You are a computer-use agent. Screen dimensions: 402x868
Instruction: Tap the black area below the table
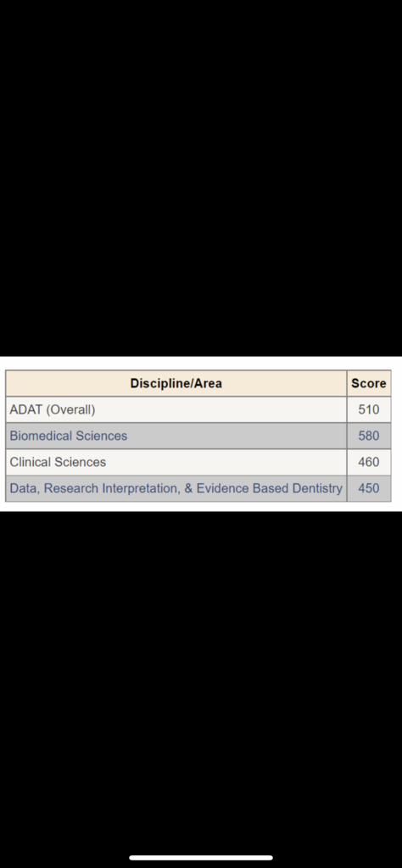(201, 681)
